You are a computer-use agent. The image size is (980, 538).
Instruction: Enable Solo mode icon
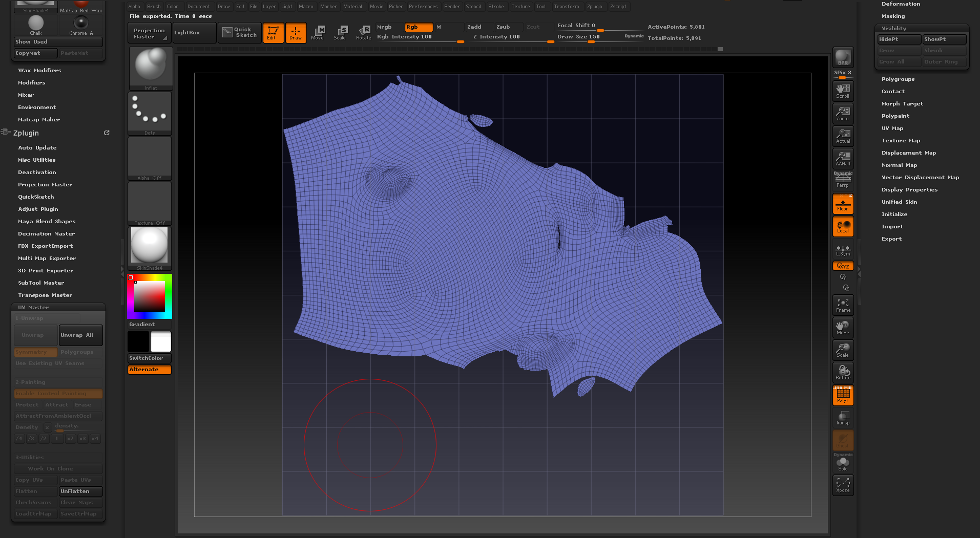843,464
